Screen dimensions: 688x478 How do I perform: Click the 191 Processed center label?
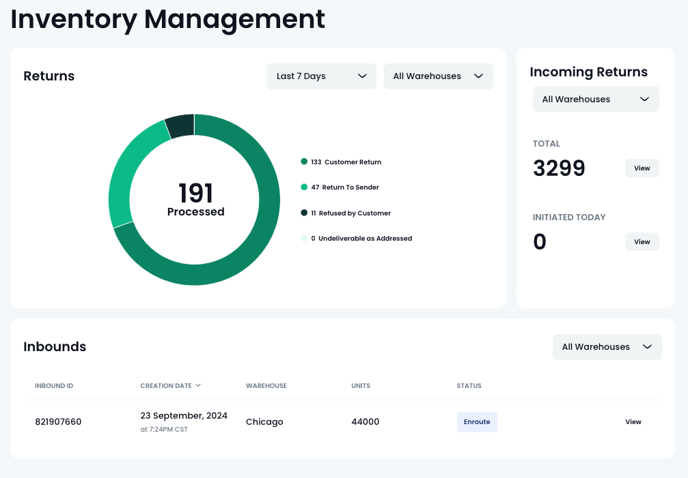196,200
